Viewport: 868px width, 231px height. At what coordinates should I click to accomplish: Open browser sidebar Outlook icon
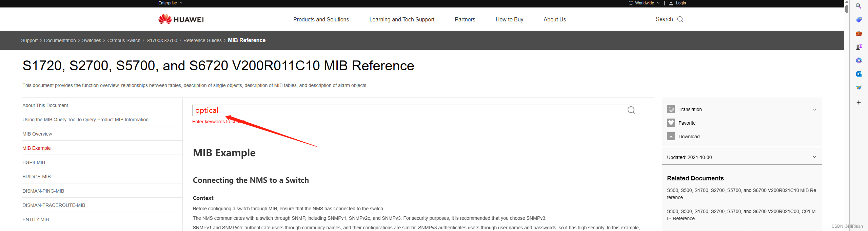click(x=859, y=74)
